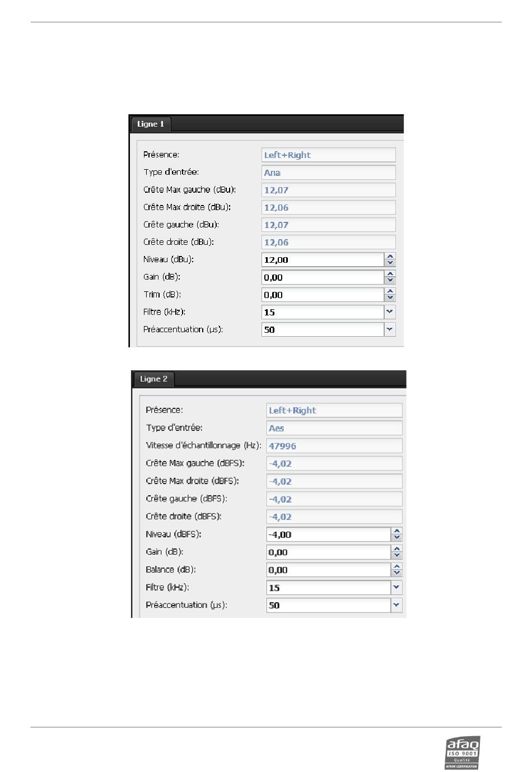Viewport: 532px width, 772px height.
Task: Click the Niveau (dBFS) stepper arrows
Action: tap(397, 534)
